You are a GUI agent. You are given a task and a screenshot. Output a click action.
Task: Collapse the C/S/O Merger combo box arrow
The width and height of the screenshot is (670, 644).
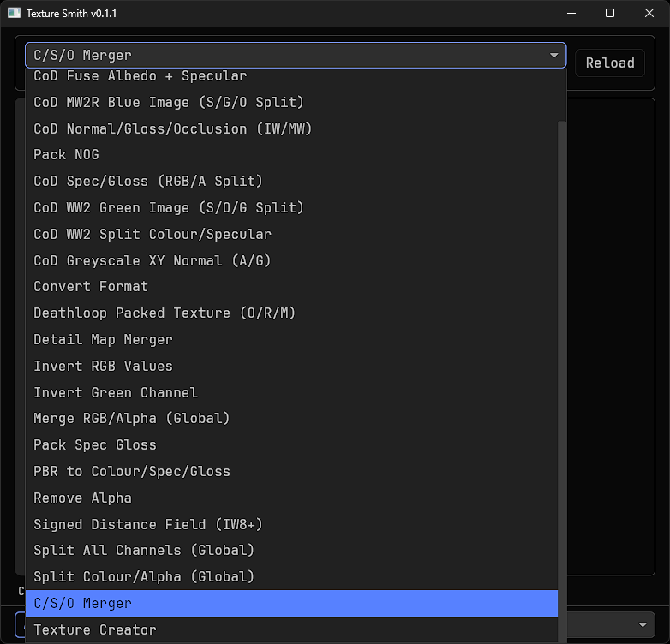pos(554,55)
